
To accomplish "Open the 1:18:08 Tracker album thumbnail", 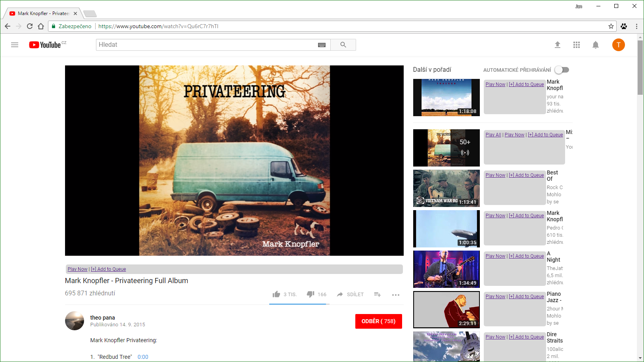I will click(446, 98).
